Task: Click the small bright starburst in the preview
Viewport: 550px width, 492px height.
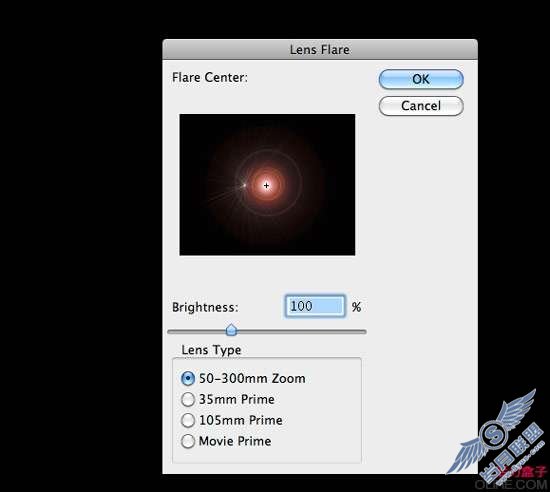Action: (x=244, y=185)
